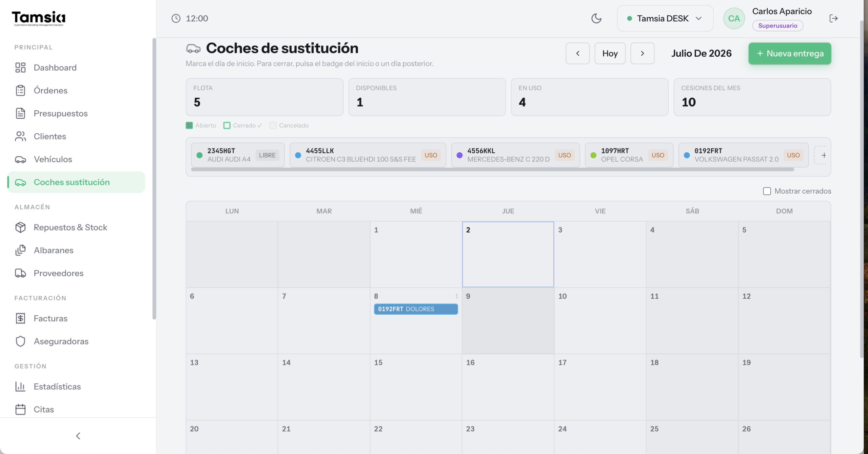Click the Abierto legend box
Screen dimensions: 868x454
tap(189, 125)
